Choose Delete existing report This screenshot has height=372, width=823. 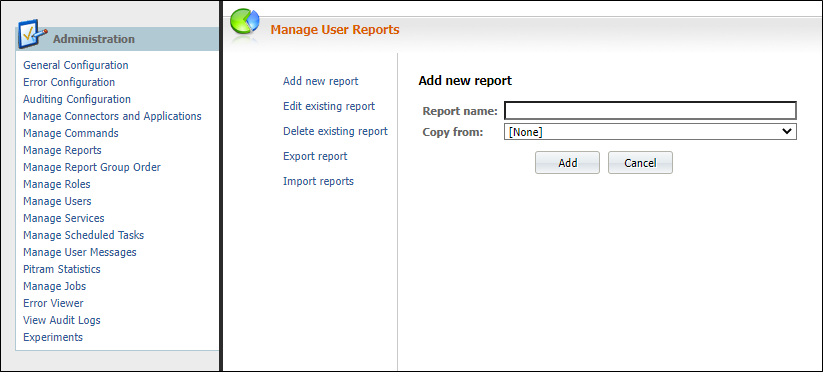335,131
